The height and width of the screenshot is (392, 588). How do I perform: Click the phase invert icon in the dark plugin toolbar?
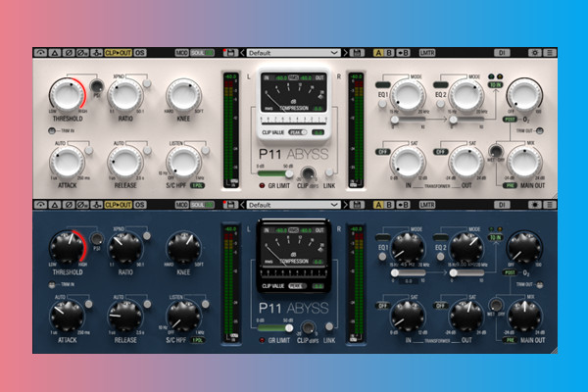[x=69, y=205]
